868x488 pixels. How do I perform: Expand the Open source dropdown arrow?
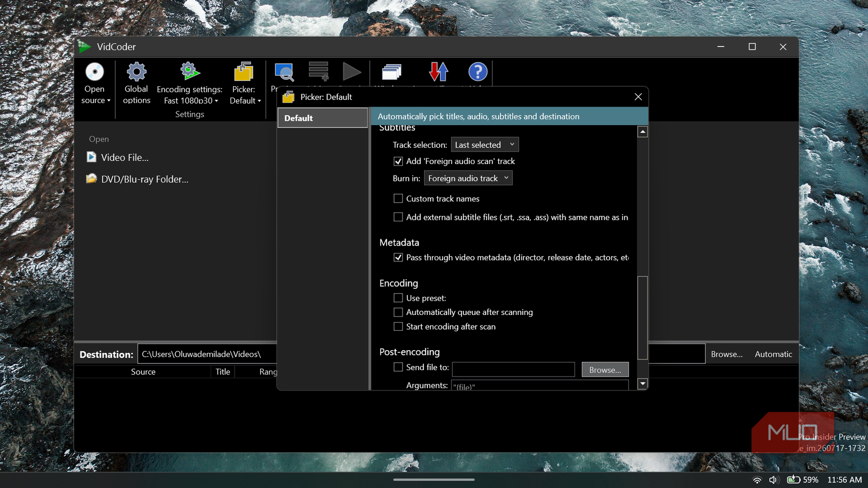coord(109,100)
